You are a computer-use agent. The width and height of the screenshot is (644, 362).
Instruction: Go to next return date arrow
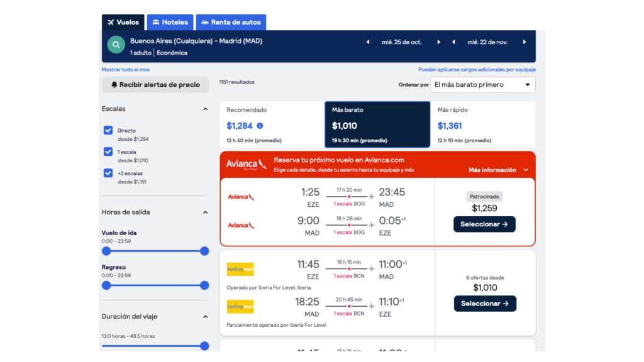(x=525, y=42)
